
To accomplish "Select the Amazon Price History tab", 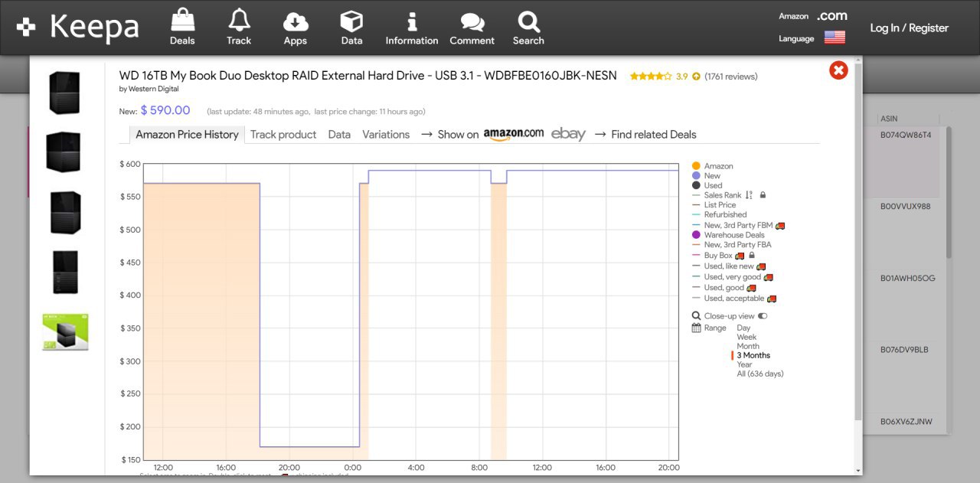I will [187, 135].
